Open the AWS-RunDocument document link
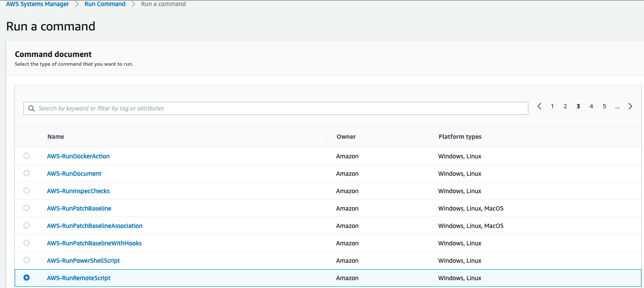This screenshot has width=644, height=288. (74, 174)
